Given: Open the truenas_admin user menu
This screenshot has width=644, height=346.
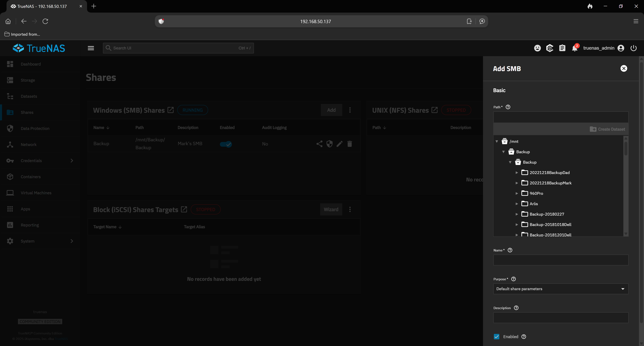Looking at the screenshot, I should (604, 48).
